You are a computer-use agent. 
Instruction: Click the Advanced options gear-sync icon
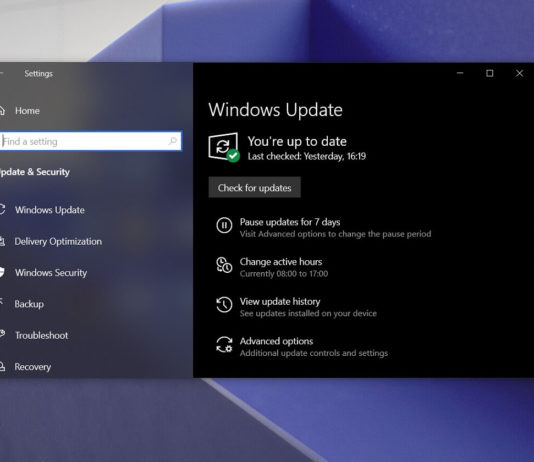pyautogui.click(x=224, y=344)
